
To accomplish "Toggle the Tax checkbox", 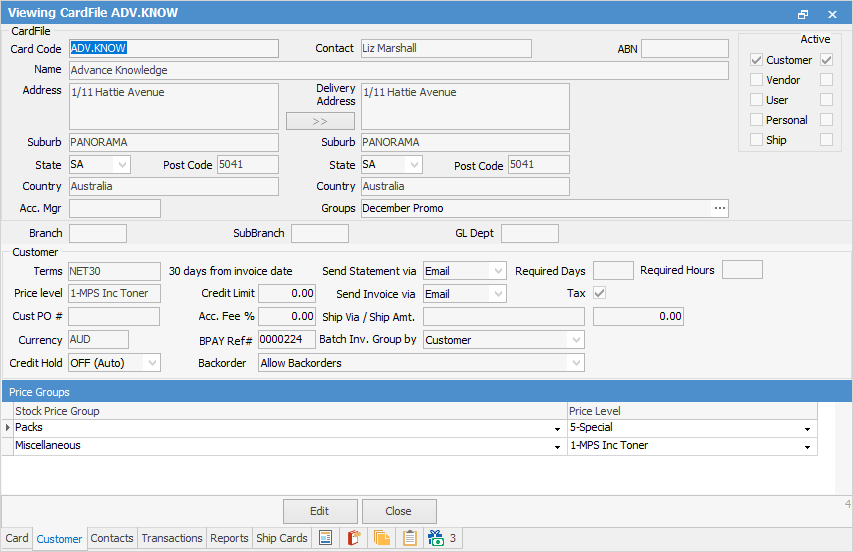I will (599, 293).
